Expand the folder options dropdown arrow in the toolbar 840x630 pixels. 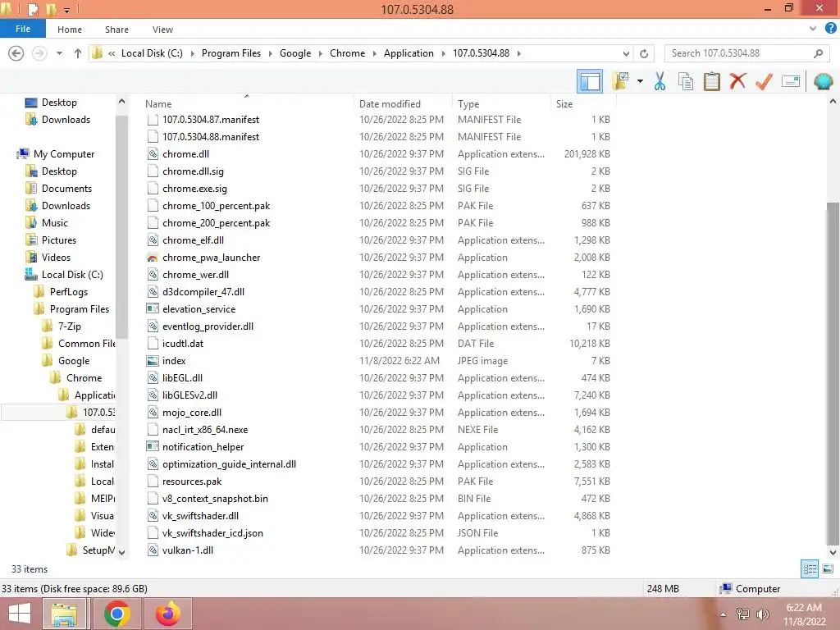point(640,81)
